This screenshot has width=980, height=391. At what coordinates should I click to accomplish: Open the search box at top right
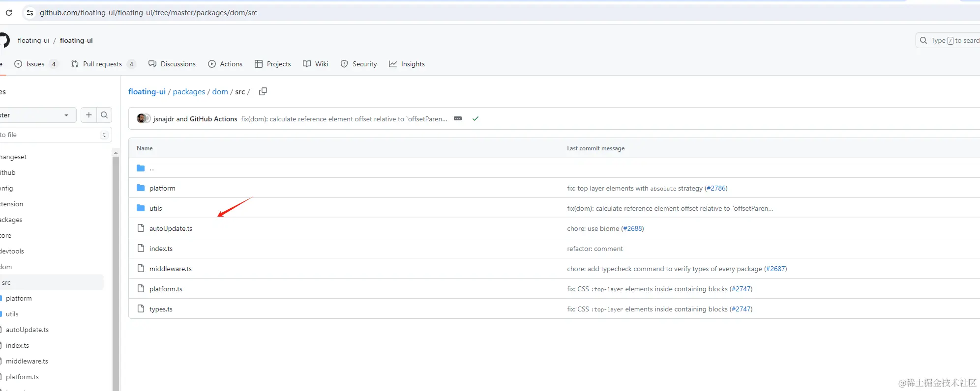pyautogui.click(x=948, y=40)
